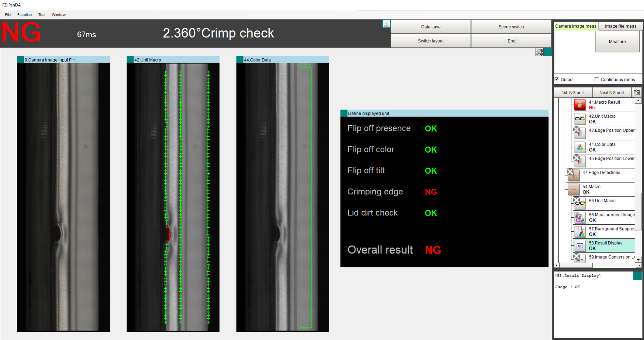Viewport: 644px width, 340px height.
Task: Click the user icon next to Data save
Action: tap(386, 24)
